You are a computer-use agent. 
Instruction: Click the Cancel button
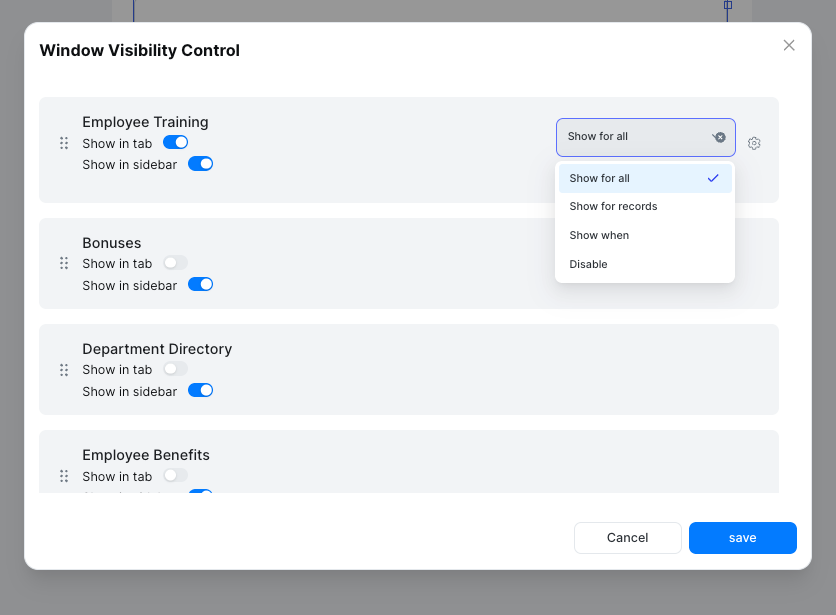click(x=627, y=537)
